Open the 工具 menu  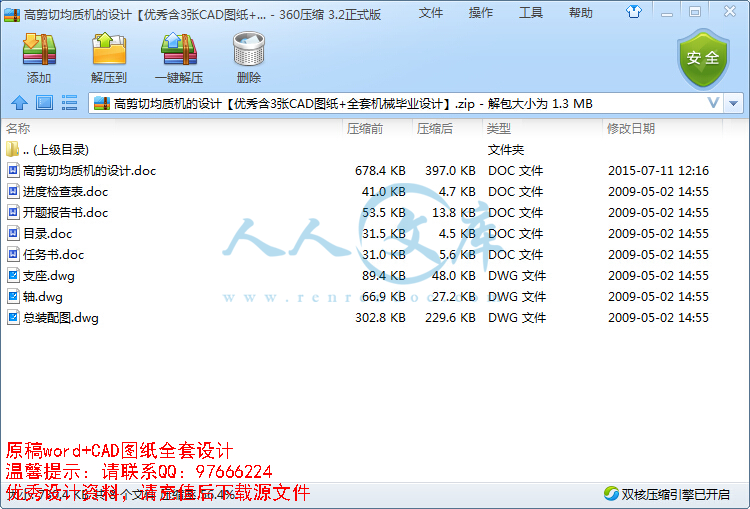coord(531,13)
